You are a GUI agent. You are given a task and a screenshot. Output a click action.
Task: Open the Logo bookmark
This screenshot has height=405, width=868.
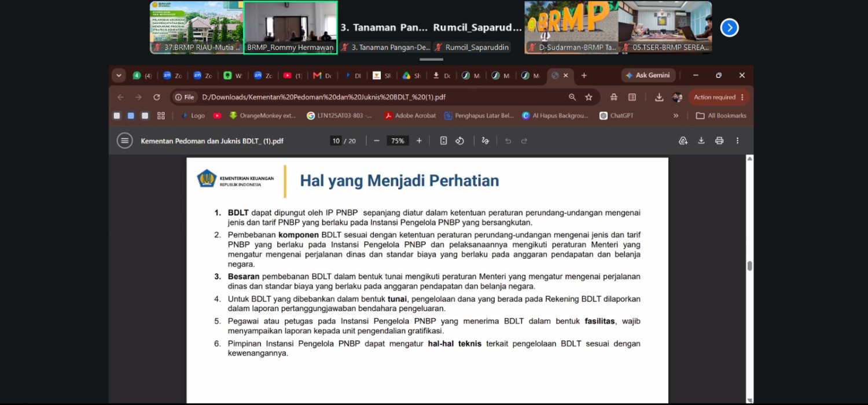point(193,116)
